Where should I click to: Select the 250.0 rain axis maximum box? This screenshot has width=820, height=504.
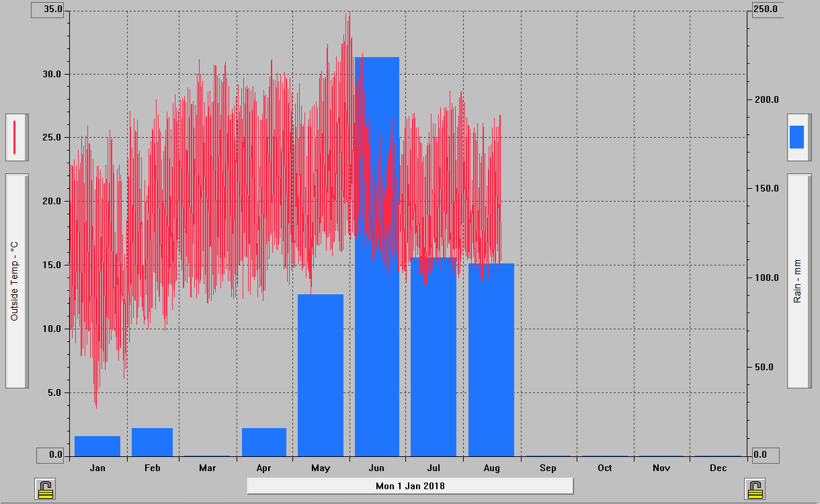click(765, 10)
